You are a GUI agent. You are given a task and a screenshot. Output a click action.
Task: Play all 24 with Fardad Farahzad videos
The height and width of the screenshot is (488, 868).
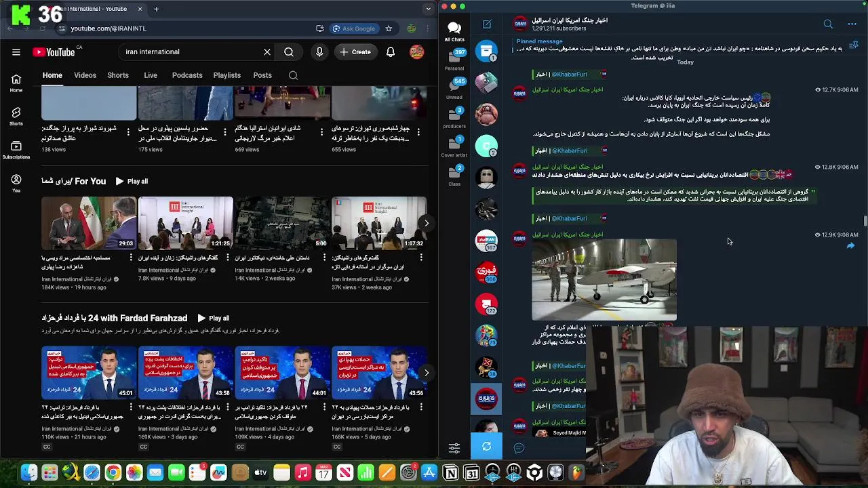click(x=213, y=318)
